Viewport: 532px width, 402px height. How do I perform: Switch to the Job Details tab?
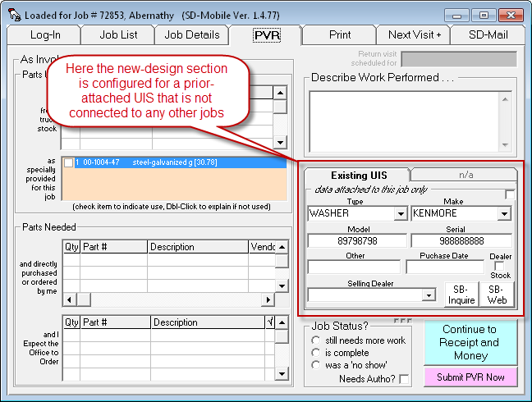coord(192,34)
